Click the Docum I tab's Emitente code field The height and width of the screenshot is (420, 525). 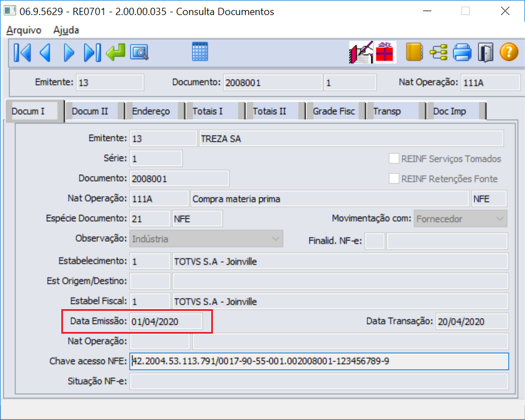[163, 138]
